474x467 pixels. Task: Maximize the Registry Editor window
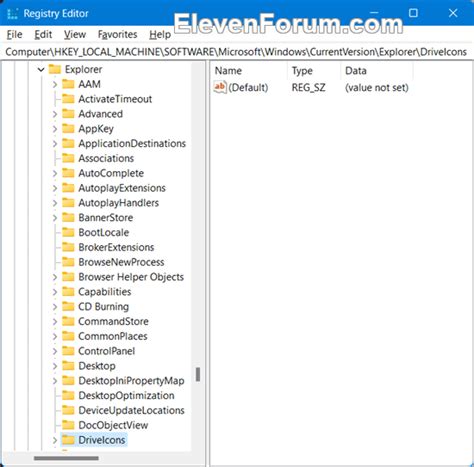[x=413, y=13]
